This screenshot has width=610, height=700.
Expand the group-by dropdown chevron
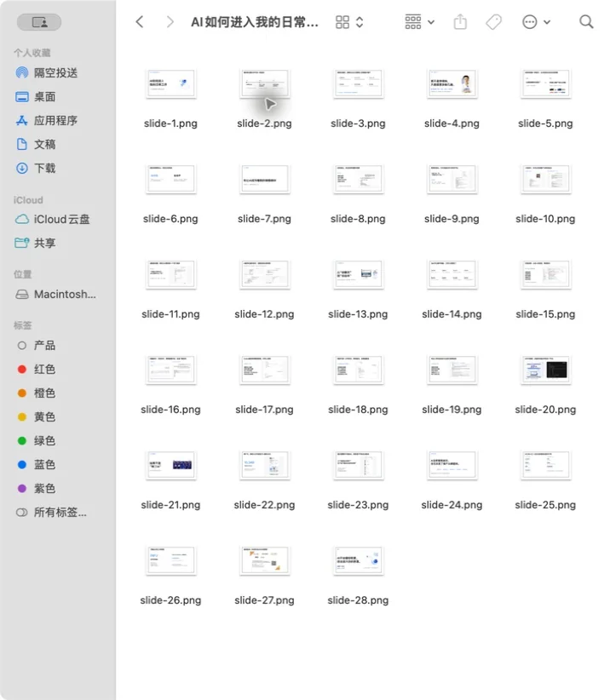431,22
